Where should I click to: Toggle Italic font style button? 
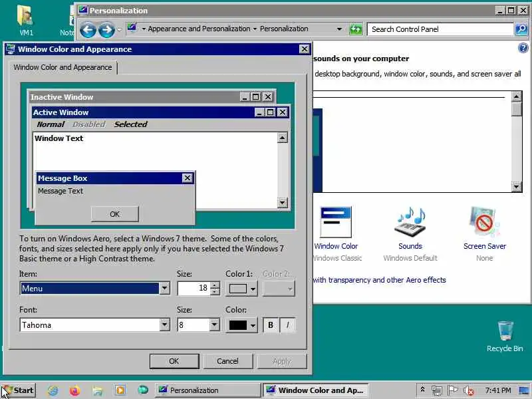(288, 325)
